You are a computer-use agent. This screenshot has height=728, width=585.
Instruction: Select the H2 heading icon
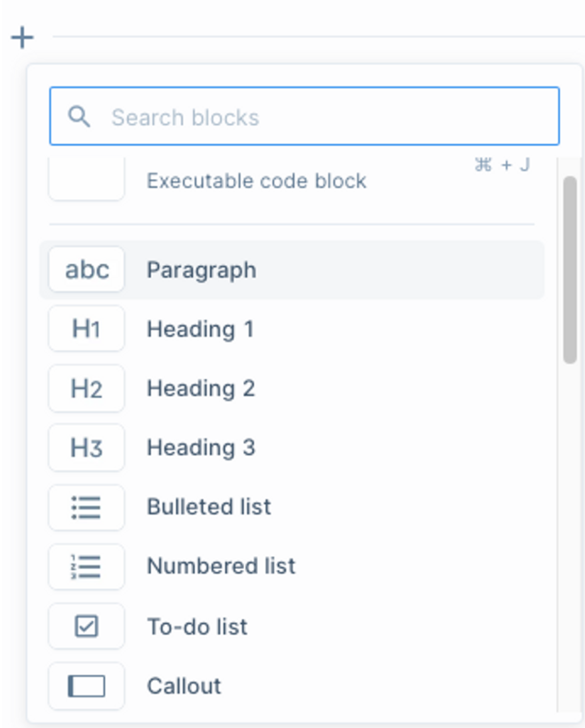[x=87, y=388]
